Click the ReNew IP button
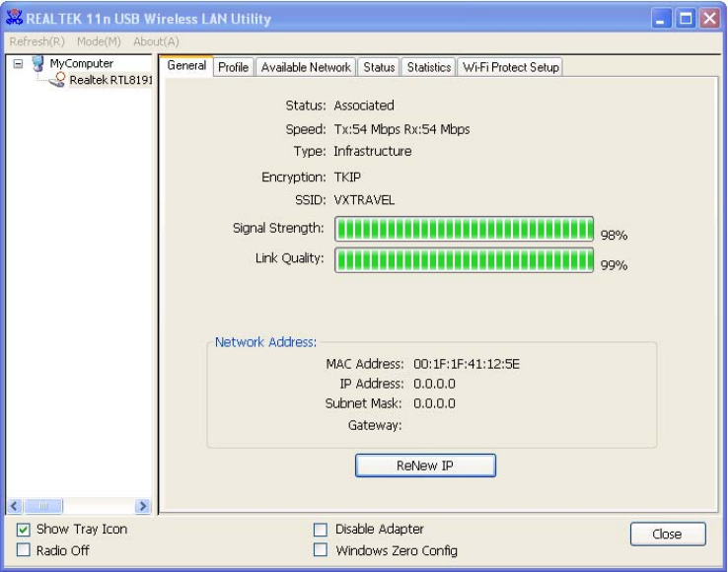The width and height of the screenshot is (728, 572). (x=425, y=465)
